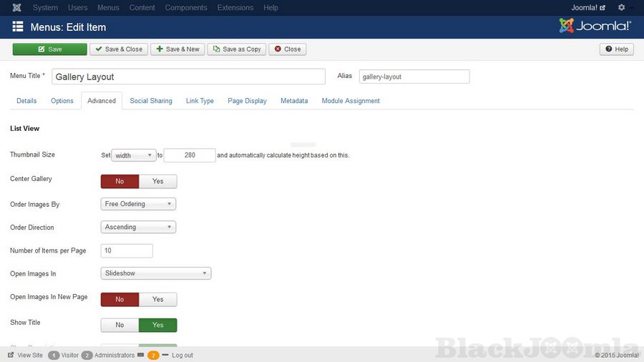
Task: Click the grid icon beside Menus: Edit Item
Action: 18,27
